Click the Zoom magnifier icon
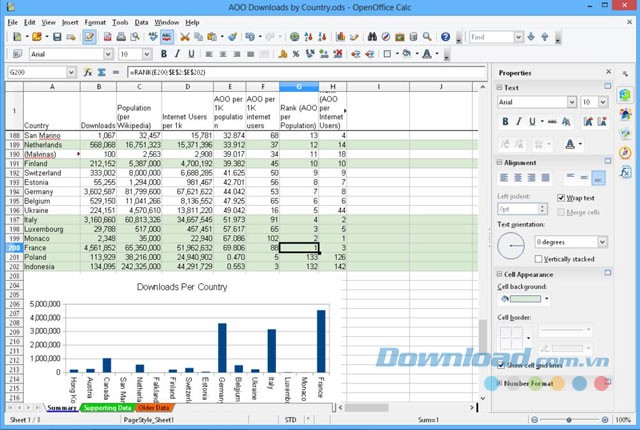640x430 pixels. 427,37
